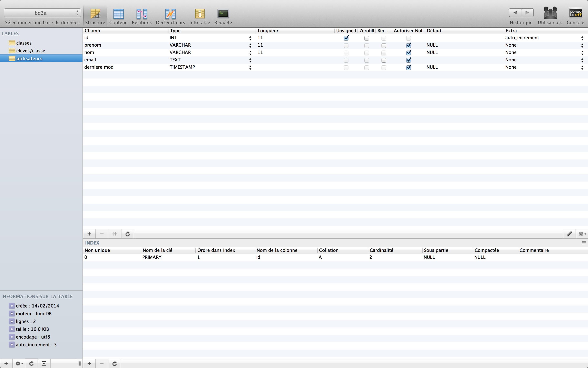Click the length value of prenom
Viewport: 588px width, 368px height.
[x=260, y=45]
